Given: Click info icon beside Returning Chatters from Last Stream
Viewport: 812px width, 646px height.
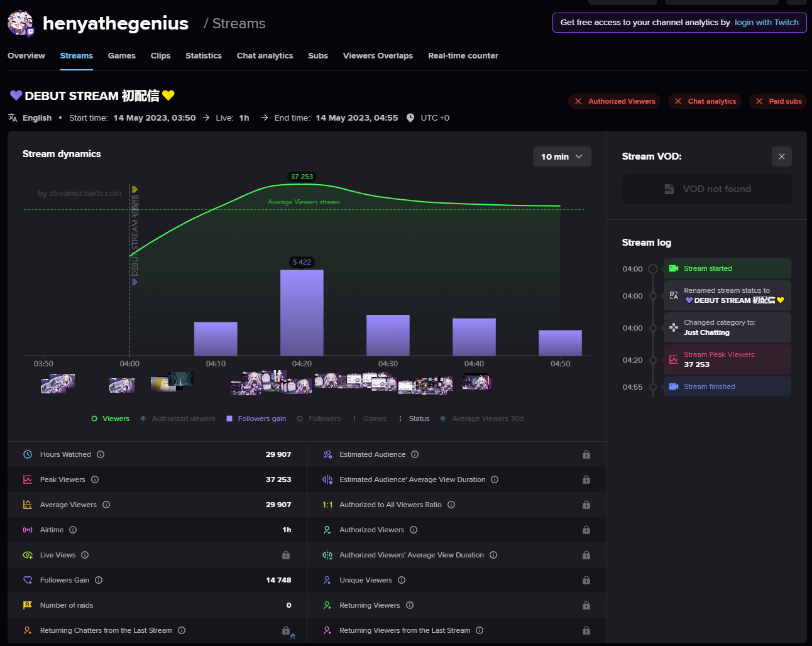Looking at the screenshot, I should click(x=182, y=630).
